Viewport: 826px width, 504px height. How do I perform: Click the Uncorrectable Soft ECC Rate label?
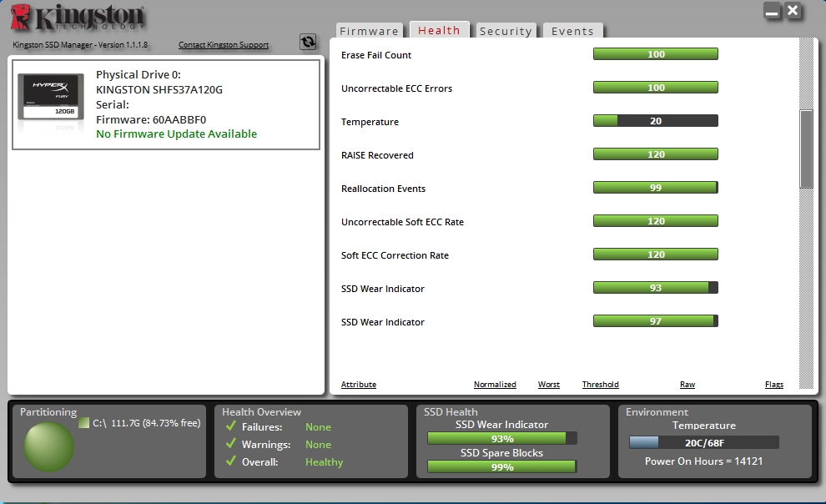point(402,222)
